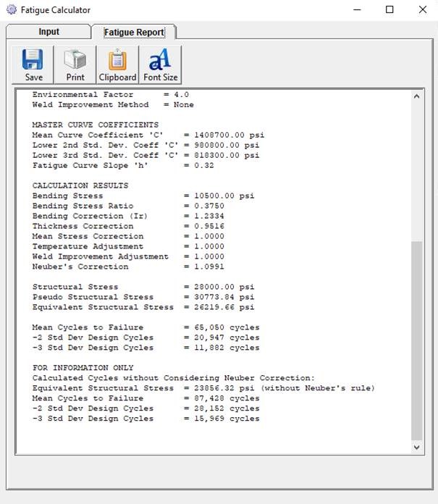Select the Fatigue Report tab
The width and height of the screenshot is (438, 504).
pos(134,32)
